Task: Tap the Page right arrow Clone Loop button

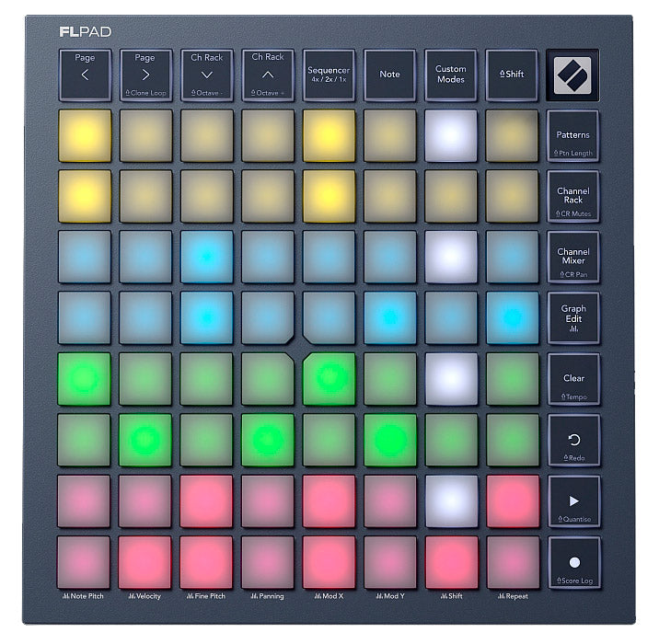Action: pyautogui.click(x=145, y=75)
